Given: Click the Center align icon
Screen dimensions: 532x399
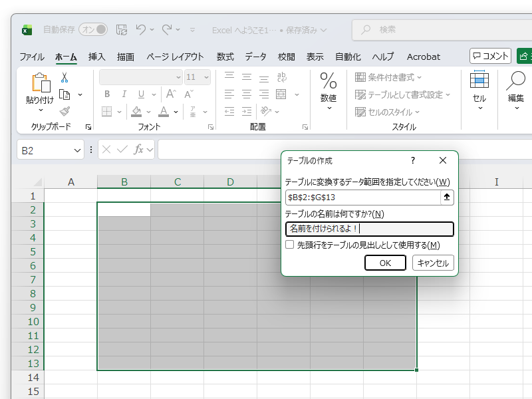Looking at the screenshot, I should tap(247, 94).
